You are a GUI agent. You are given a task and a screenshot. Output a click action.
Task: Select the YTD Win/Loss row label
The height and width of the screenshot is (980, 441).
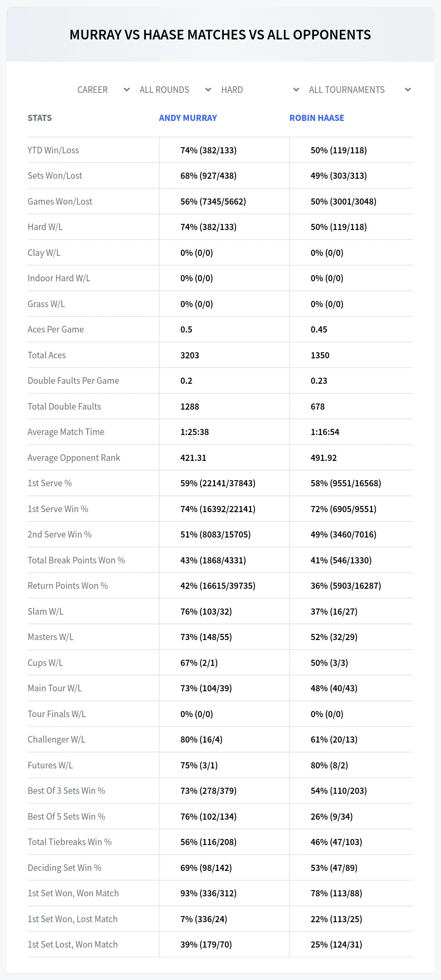tap(53, 150)
